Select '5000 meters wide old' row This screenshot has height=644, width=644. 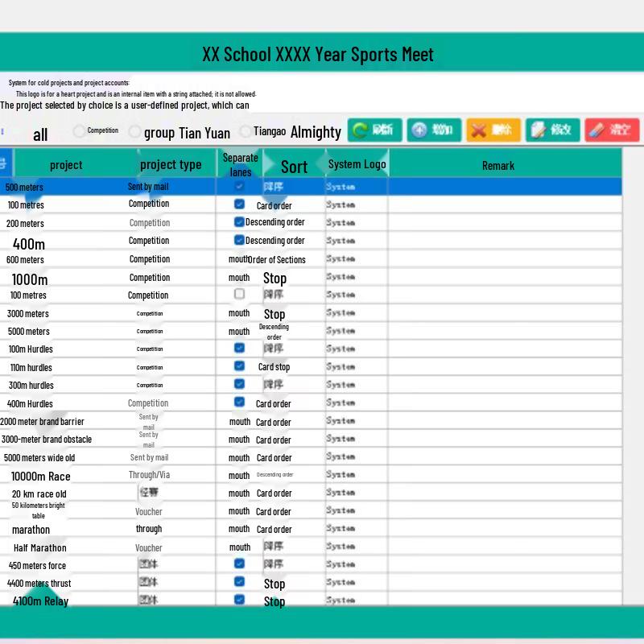coord(311,457)
